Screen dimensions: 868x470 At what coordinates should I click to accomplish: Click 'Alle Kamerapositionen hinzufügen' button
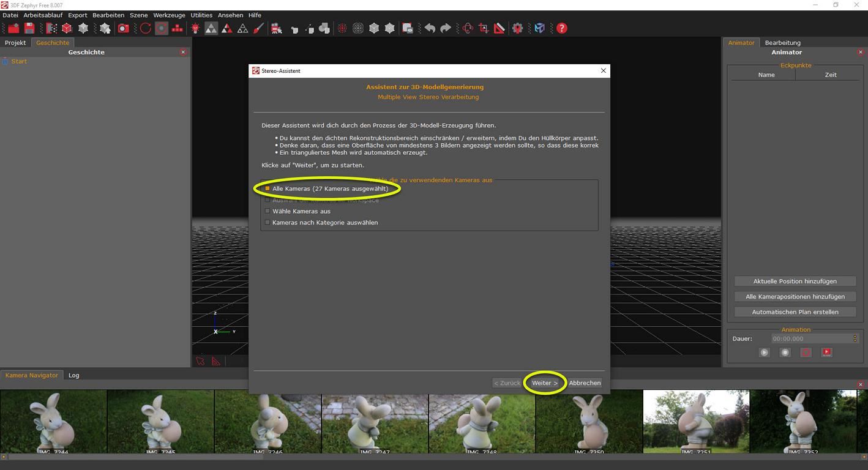tap(795, 297)
